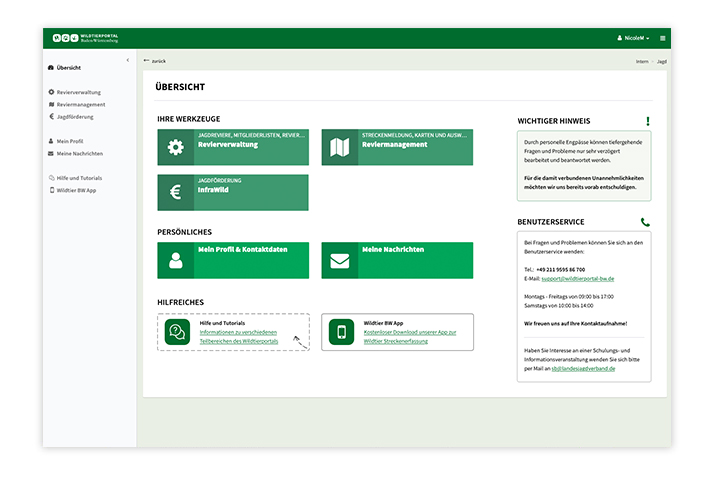Image resolution: width=720 pixels, height=480 pixels.
Task: Open Mein Profil & Kontaktdaten tile title
Action: tap(242, 249)
